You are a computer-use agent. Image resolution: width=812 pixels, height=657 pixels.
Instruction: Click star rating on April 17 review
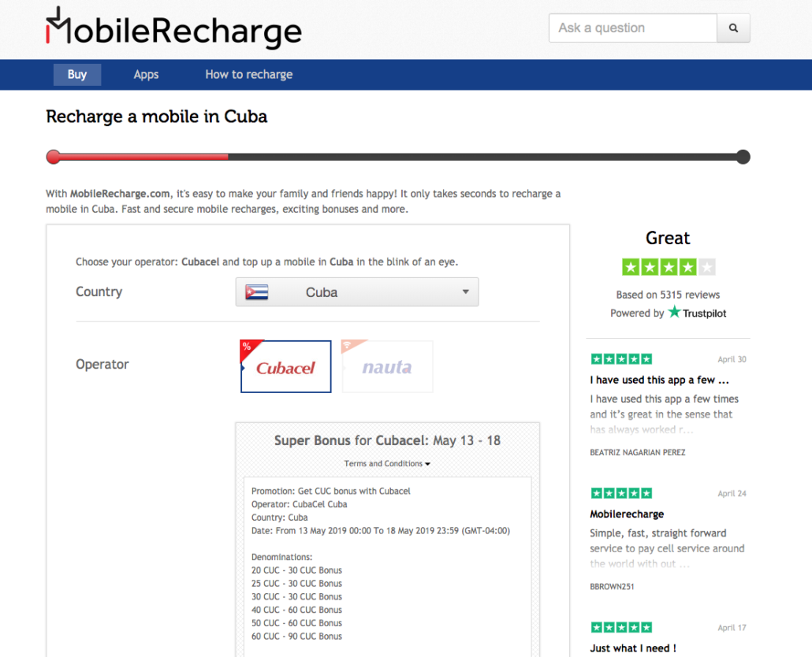[x=621, y=628]
